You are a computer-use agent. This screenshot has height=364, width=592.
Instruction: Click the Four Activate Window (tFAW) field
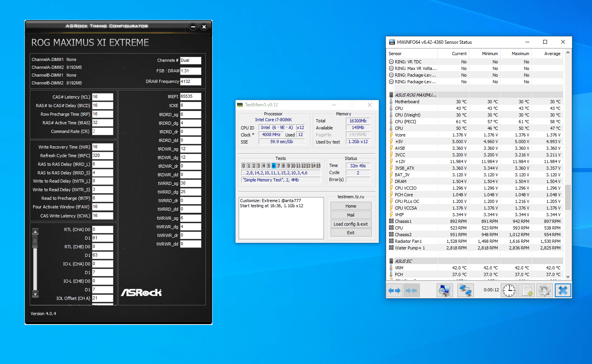tap(103, 207)
